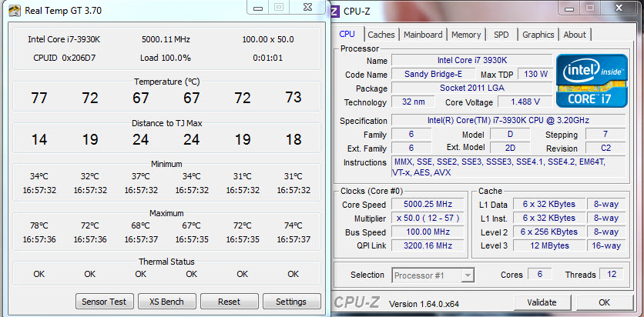
Task: Minimize the CPU-Z window
Action: pos(569,8)
